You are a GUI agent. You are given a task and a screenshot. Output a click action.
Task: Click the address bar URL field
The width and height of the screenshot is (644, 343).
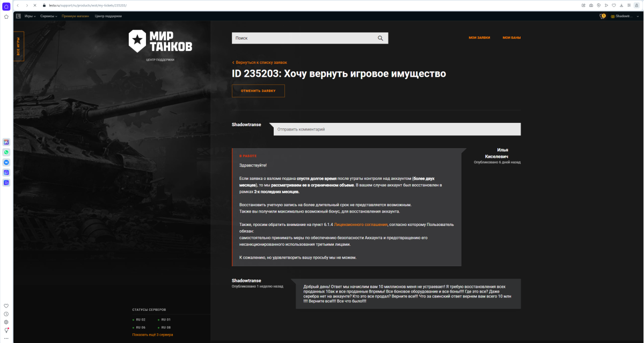point(311,5)
